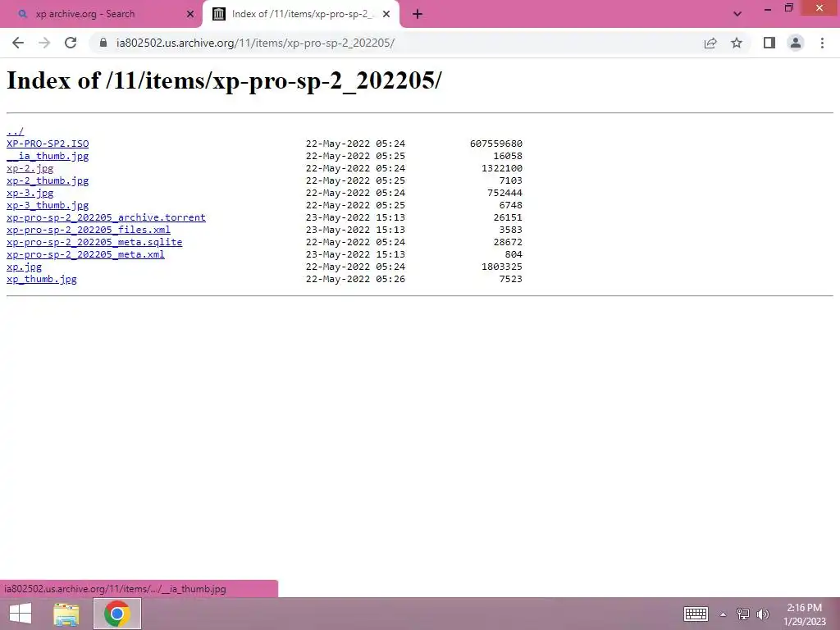Screen dimensions: 840x630
Task: View site information via the lock icon
Action: click(103, 43)
